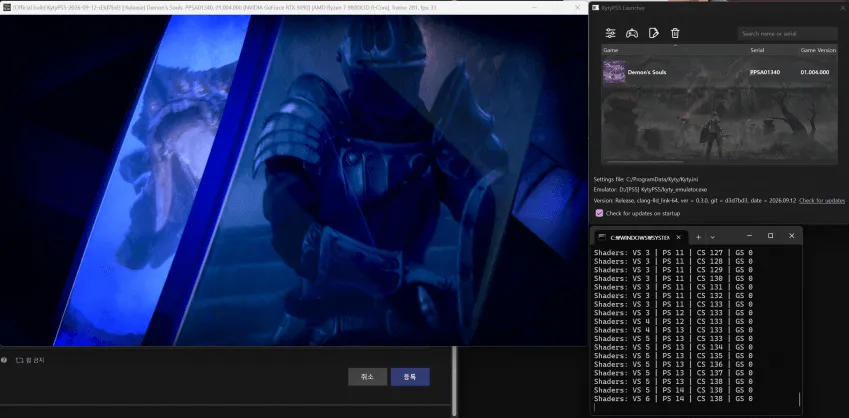Image resolution: width=849 pixels, height=418 pixels.
Task: Sort by the Game Version column header
Action: (x=818, y=50)
